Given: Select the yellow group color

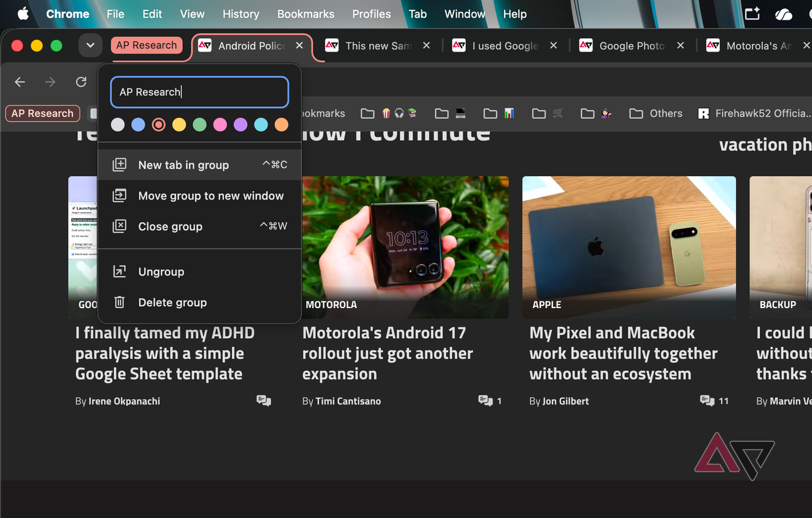Looking at the screenshot, I should click(x=179, y=125).
